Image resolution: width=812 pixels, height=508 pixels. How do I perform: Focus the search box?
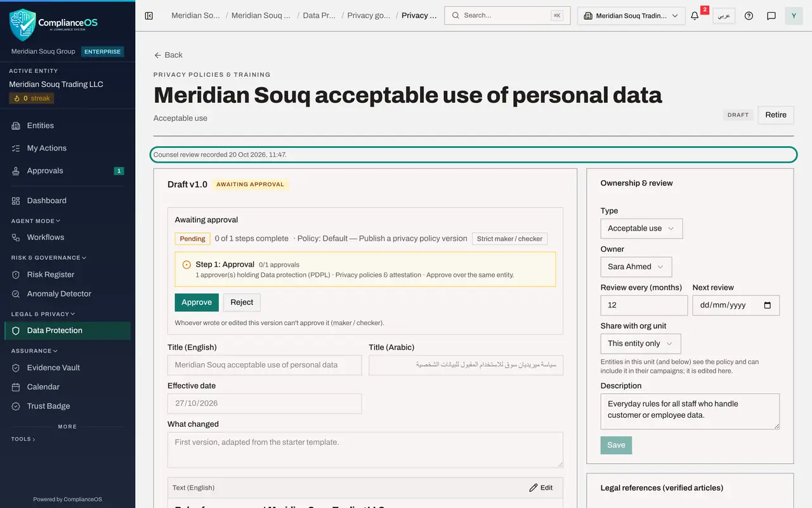tap(507, 16)
